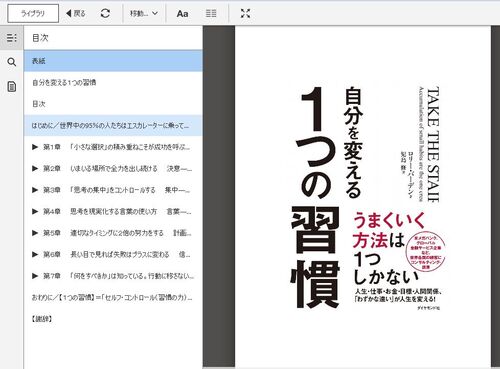Open the ライブラリ library button
The image size is (500, 369).
coord(33,13)
